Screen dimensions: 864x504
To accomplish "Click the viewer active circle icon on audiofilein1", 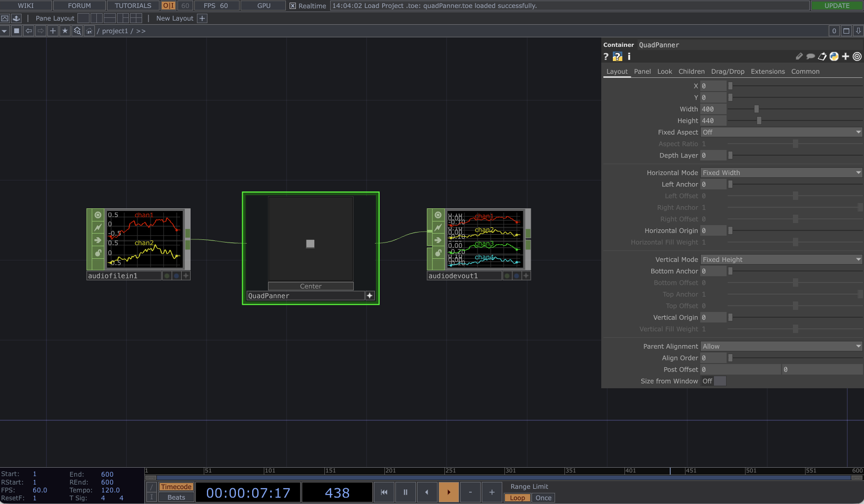I will tap(97, 215).
